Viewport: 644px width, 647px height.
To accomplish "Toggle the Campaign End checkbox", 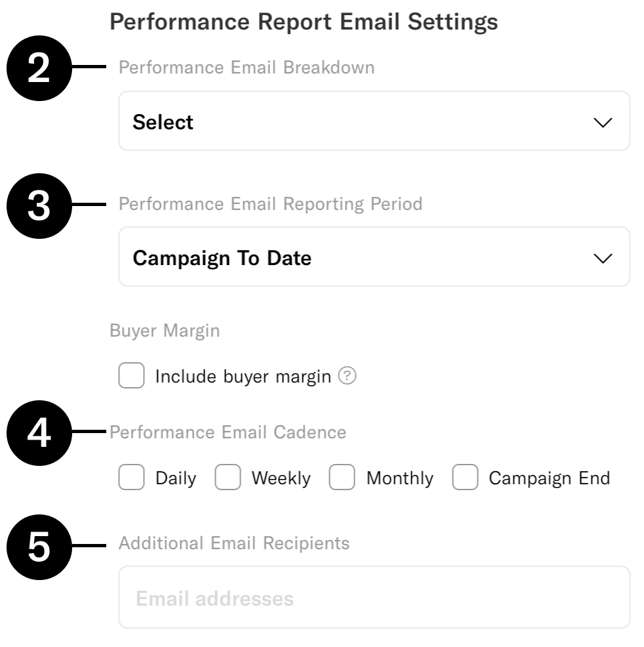I will (465, 478).
